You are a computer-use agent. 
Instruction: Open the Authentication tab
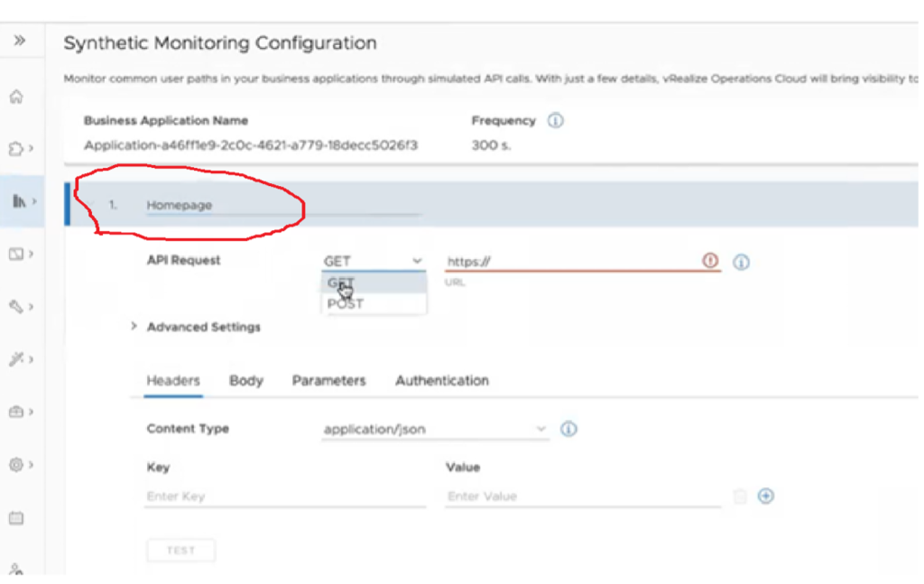coord(442,381)
